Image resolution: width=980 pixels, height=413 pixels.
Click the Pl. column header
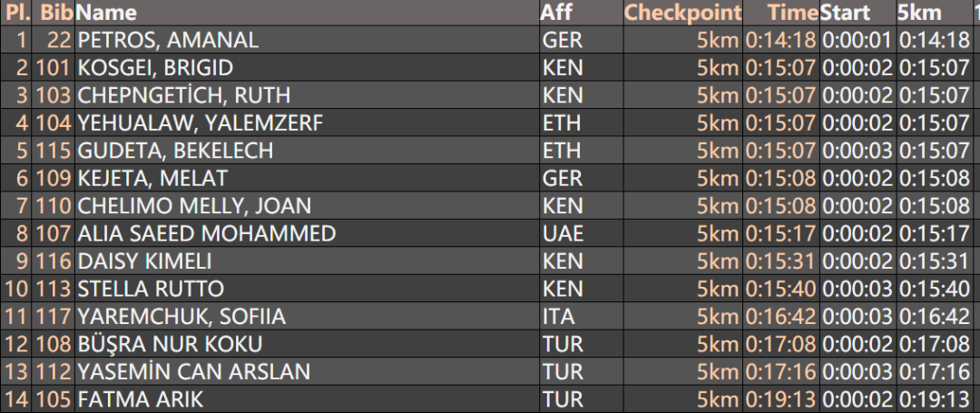click(18, 13)
